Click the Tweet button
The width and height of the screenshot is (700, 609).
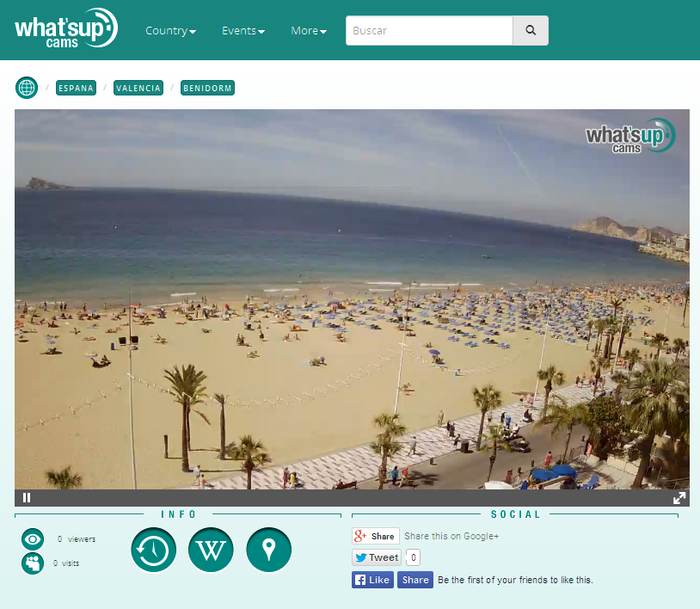(377, 557)
